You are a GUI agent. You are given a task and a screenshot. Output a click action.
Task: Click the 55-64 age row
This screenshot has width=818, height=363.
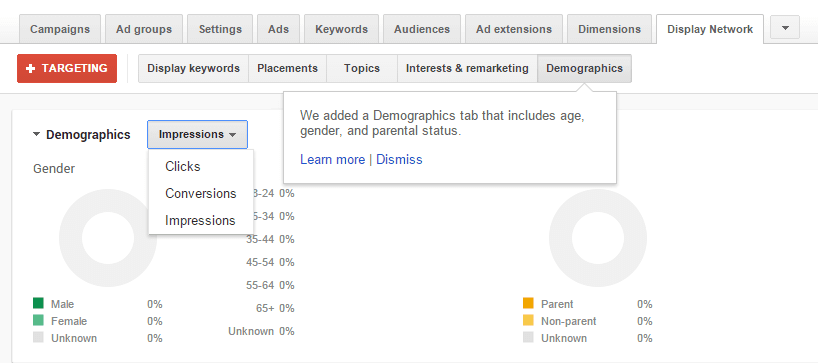point(270,285)
